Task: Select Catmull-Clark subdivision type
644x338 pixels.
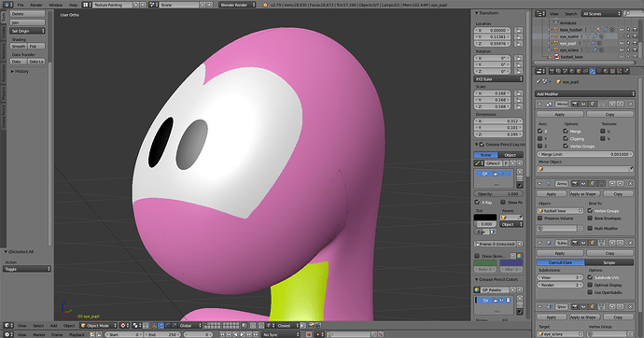Action: [561, 262]
